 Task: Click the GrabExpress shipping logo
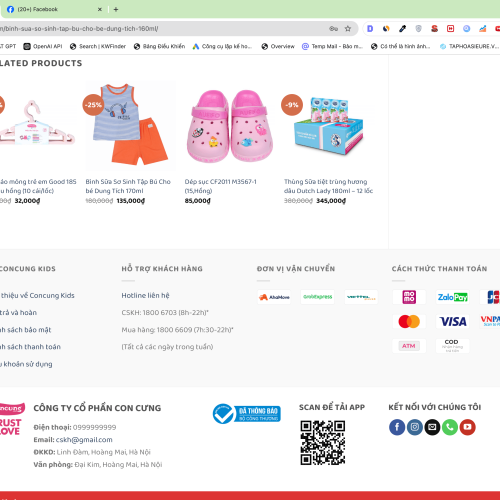(317, 297)
